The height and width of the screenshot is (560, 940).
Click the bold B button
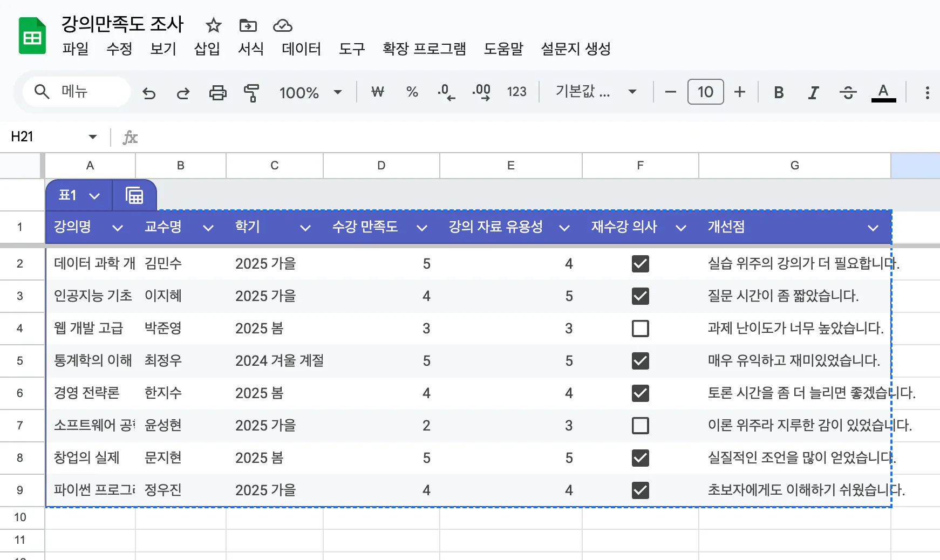(778, 93)
